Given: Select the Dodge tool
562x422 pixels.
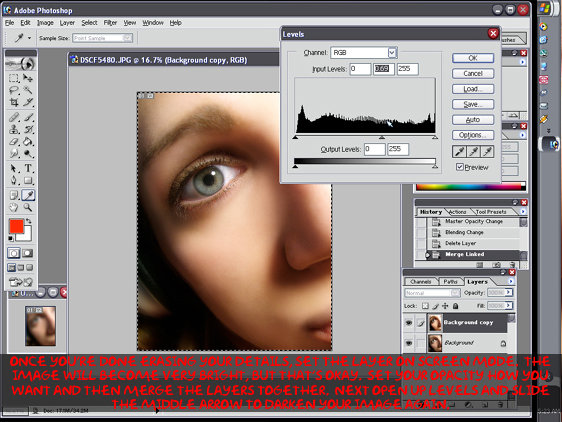Looking at the screenshot, I should click(x=28, y=153).
